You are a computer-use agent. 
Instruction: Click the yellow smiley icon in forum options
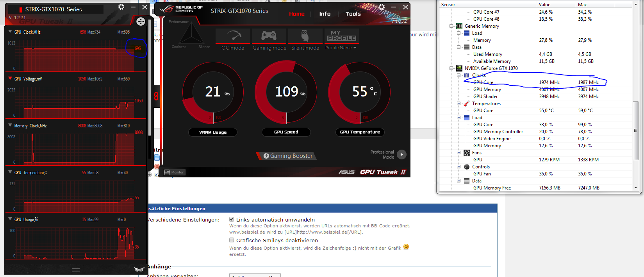click(x=406, y=247)
